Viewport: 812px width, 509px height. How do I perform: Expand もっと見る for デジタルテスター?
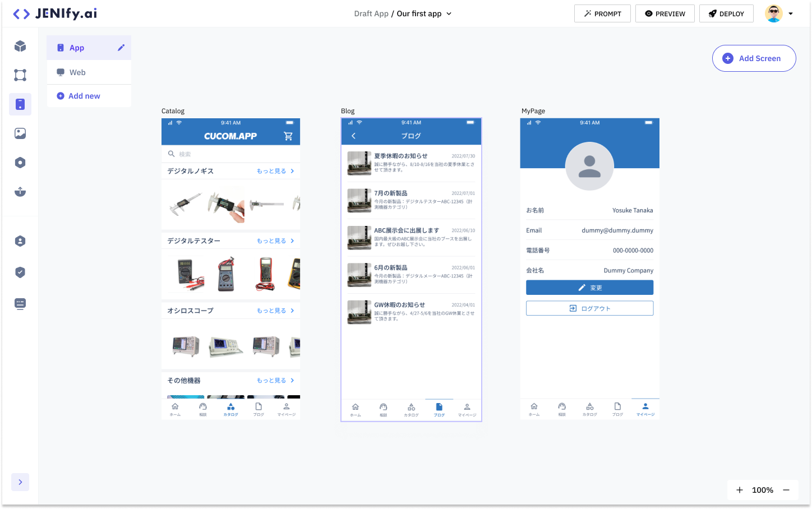[x=275, y=240]
